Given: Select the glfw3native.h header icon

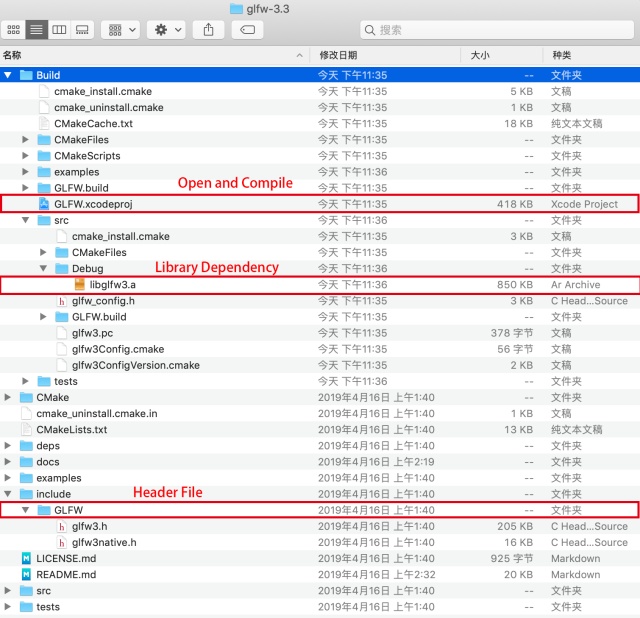Looking at the screenshot, I should click(x=62, y=542).
